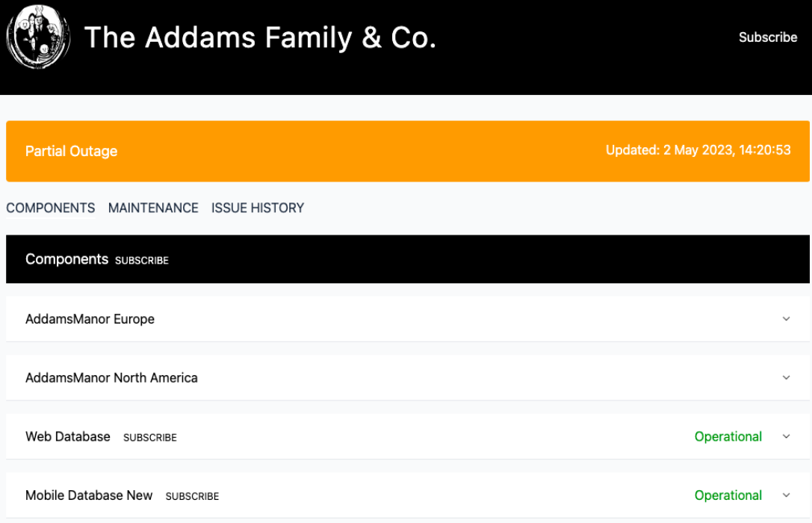Click the AddamsManor Europe component name
The width and height of the screenshot is (812, 523).
point(90,319)
